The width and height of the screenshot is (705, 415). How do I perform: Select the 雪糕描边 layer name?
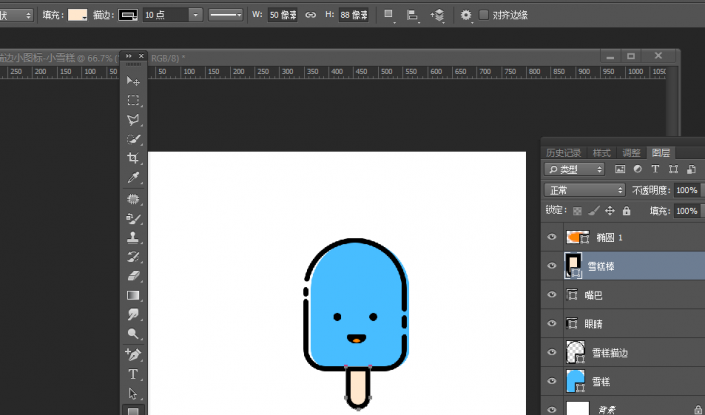(610, 353)
